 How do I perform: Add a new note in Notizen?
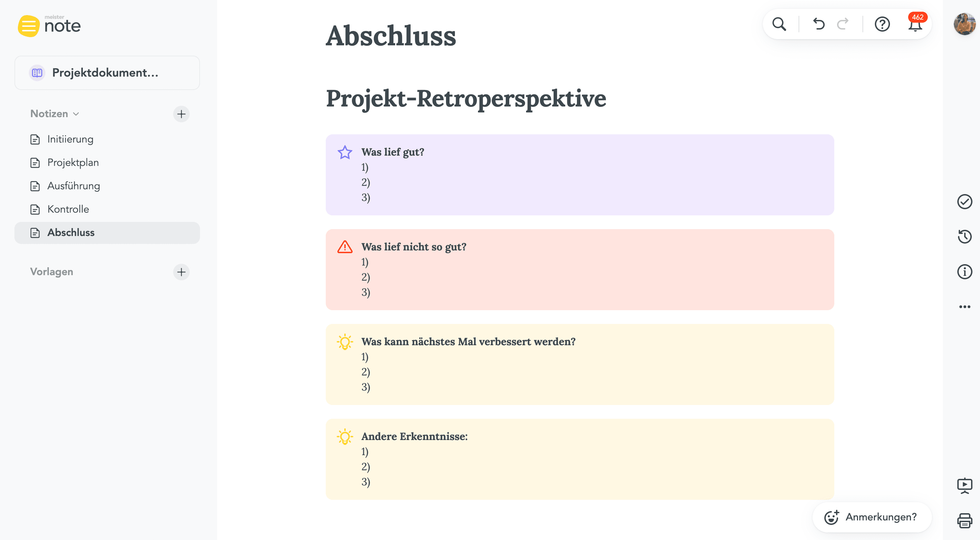coord(181,114)
